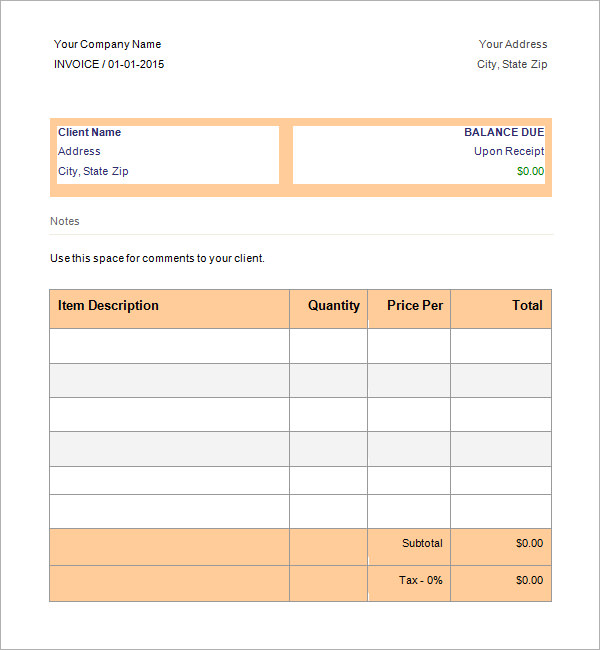Image resolution: width=600 pixels, height=650 pixels.
Task: Select the 'INVOICE / 01-01-2015' line
Action: click(x=109, y=64)
